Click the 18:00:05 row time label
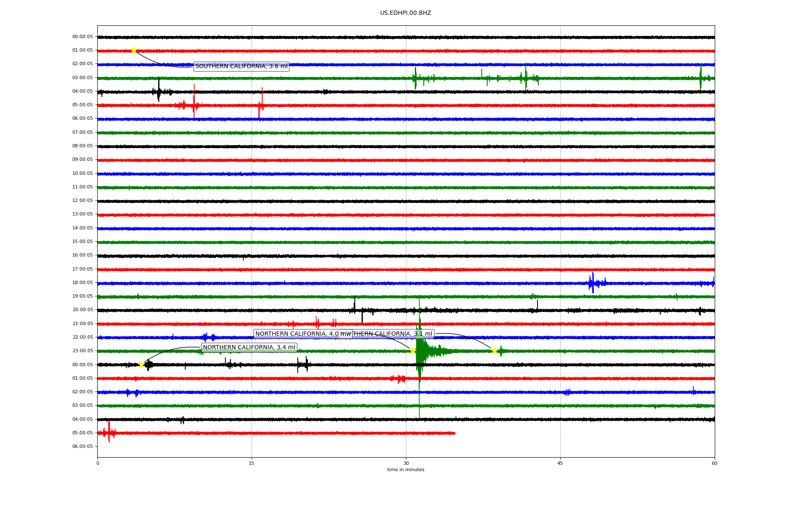This screenshot has height=508, width=812. point(82,283)
